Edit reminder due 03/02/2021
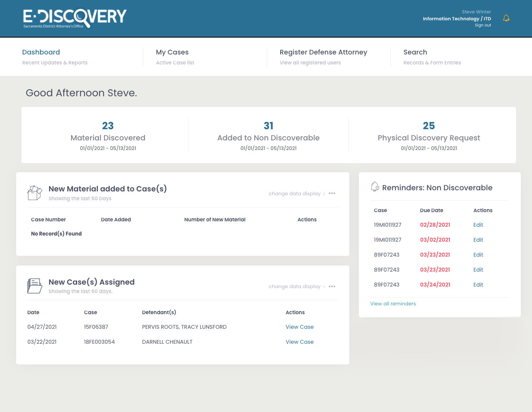The width and height of the screenshot is (532, 412). 478,240
